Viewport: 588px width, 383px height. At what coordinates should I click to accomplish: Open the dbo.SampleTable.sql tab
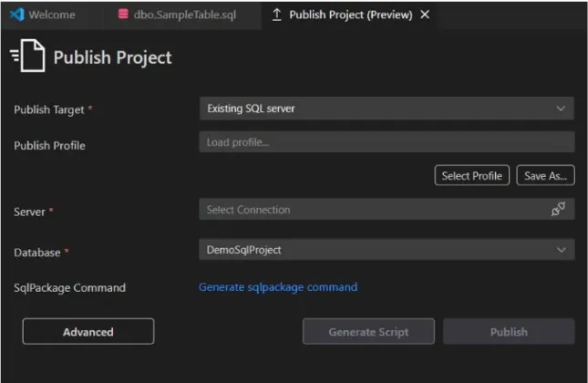183,16
